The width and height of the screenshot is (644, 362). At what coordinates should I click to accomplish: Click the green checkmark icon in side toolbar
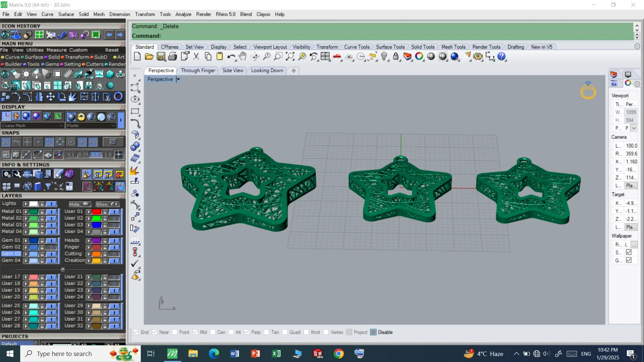click(x=135, y=264)
